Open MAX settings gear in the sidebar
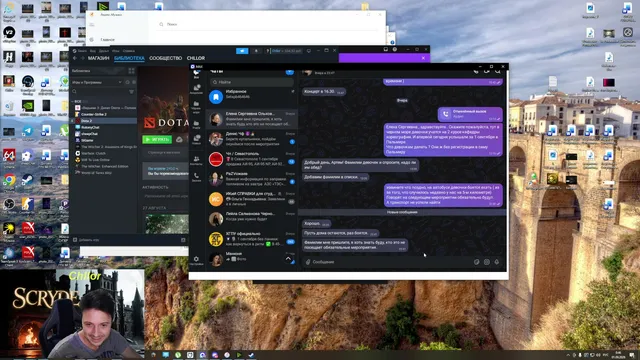 click(x=196, y=260)
